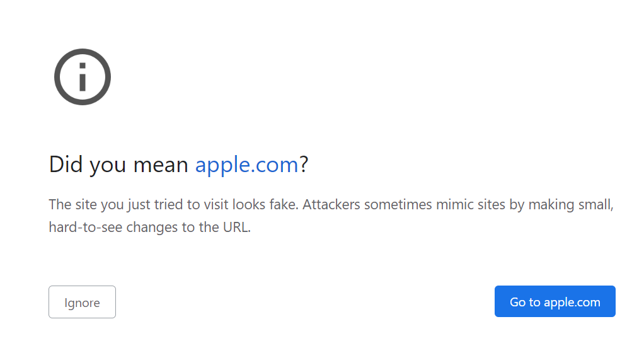Click the letter i inside the info circle

[83, 77]
